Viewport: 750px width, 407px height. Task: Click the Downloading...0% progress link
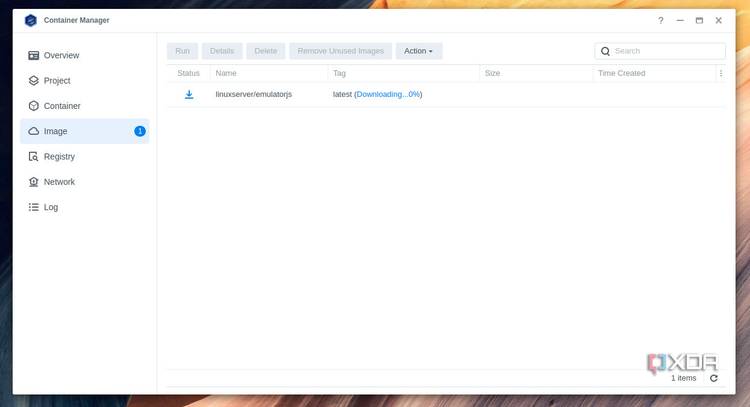(388, 94)
